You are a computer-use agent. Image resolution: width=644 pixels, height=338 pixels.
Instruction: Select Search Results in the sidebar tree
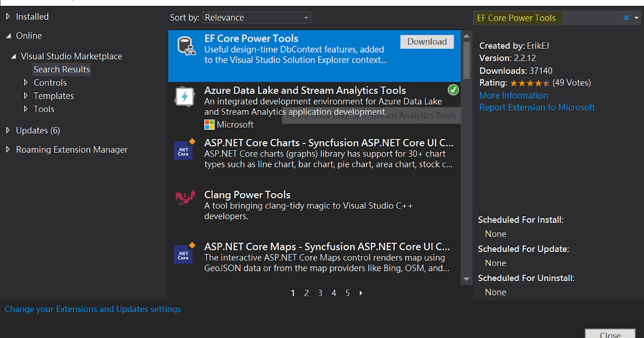pos(61,69)
